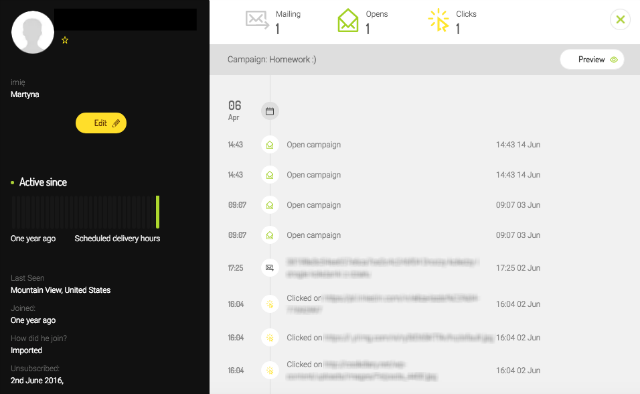Click the green bar in activity chart
Image resolution: width=640 pixels, height=394 pixels.
(158, 212)
